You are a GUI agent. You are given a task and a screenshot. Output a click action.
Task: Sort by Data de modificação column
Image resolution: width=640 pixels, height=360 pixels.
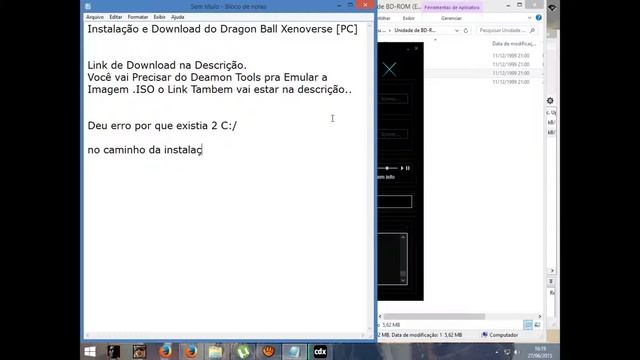514,44
